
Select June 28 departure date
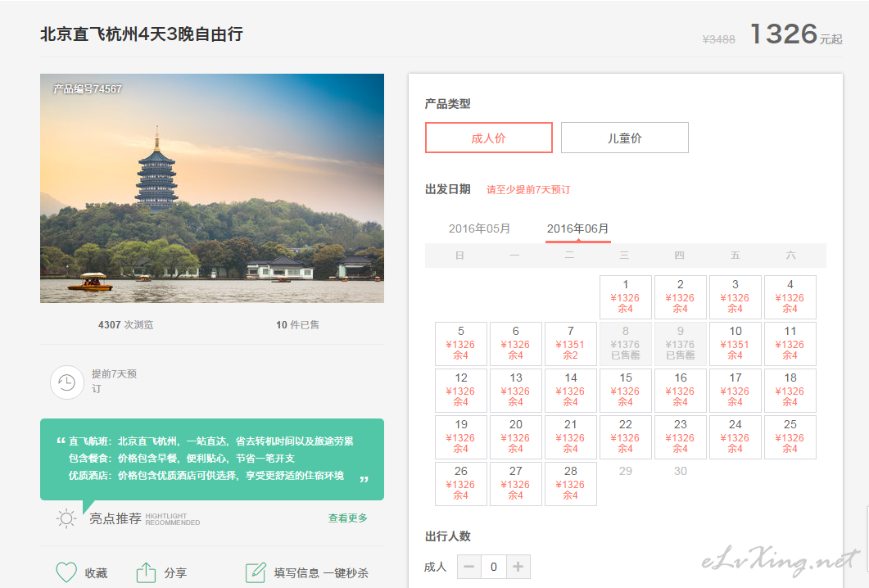pos(570,483)
